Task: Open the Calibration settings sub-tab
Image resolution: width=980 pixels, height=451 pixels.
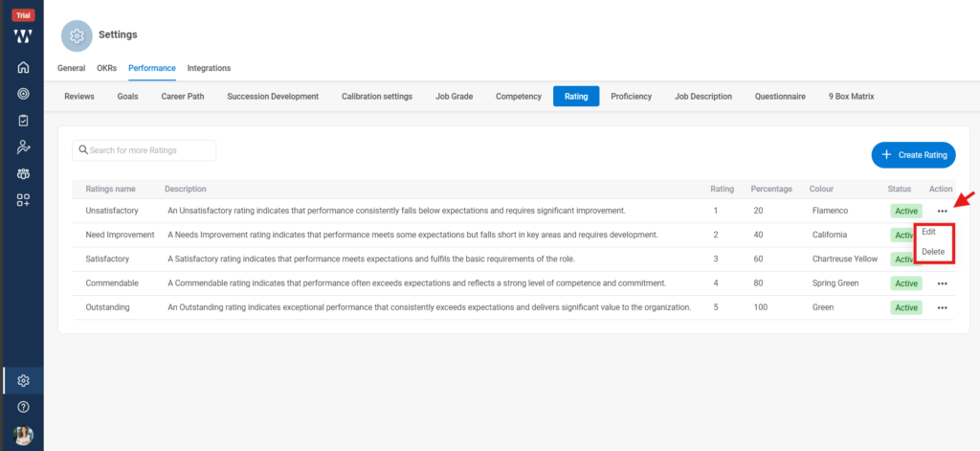Action: click(x=377, y=97)
